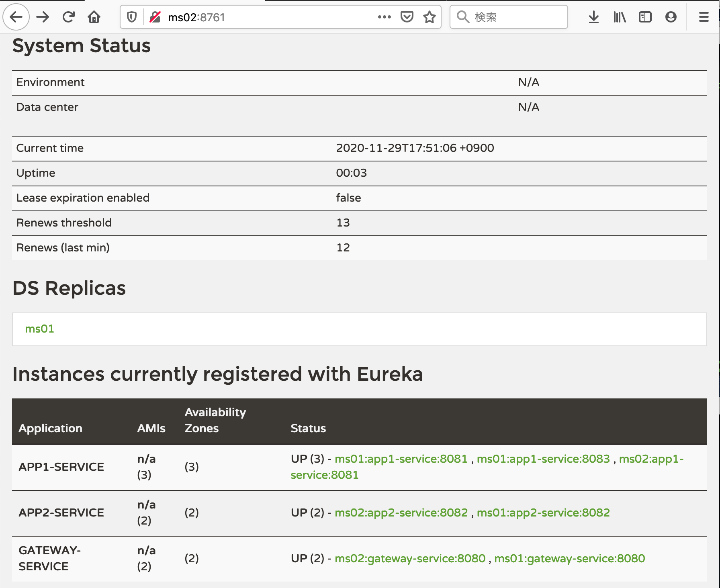Click the AMIs column header
The image size is (720, 588).
coord(151,428)
